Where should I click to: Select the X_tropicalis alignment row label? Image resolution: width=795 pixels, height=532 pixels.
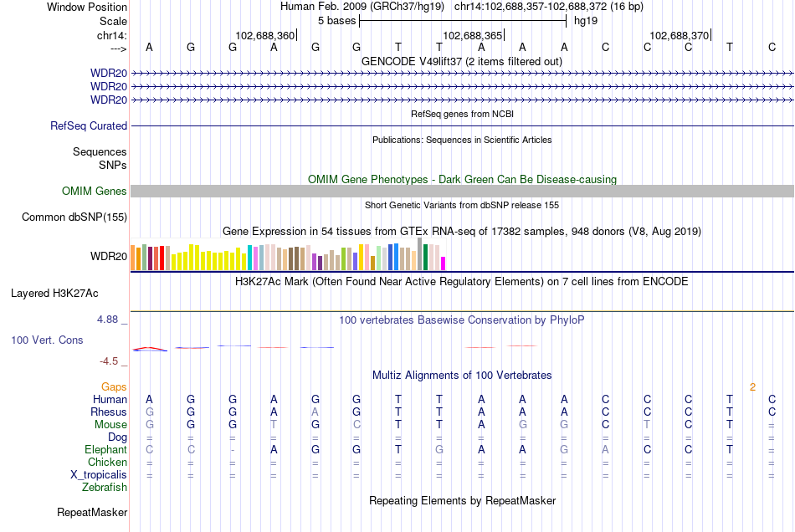coord(99,475)
